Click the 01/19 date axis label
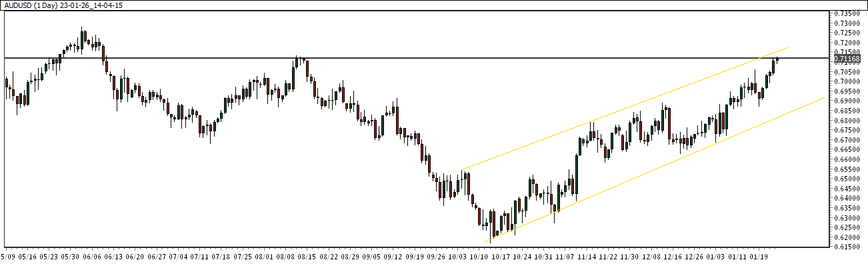The image size is (868, 274). (x=759, y=256)
